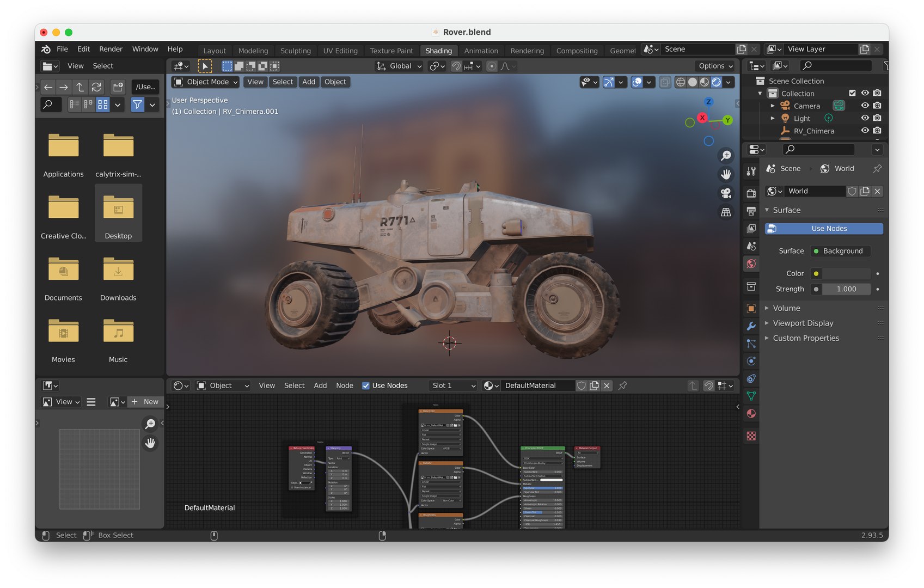Image resolution: width=924 pixels, height=588 pixels.
Task: Refresh the file browser list
Action: pyautogui.click(x=96, y=87)
